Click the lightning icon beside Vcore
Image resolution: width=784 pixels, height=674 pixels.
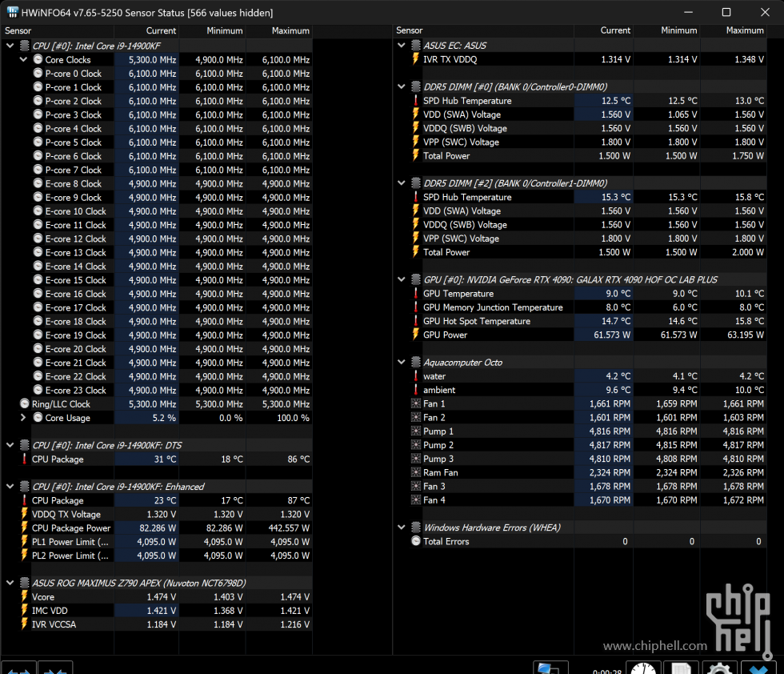24,596
